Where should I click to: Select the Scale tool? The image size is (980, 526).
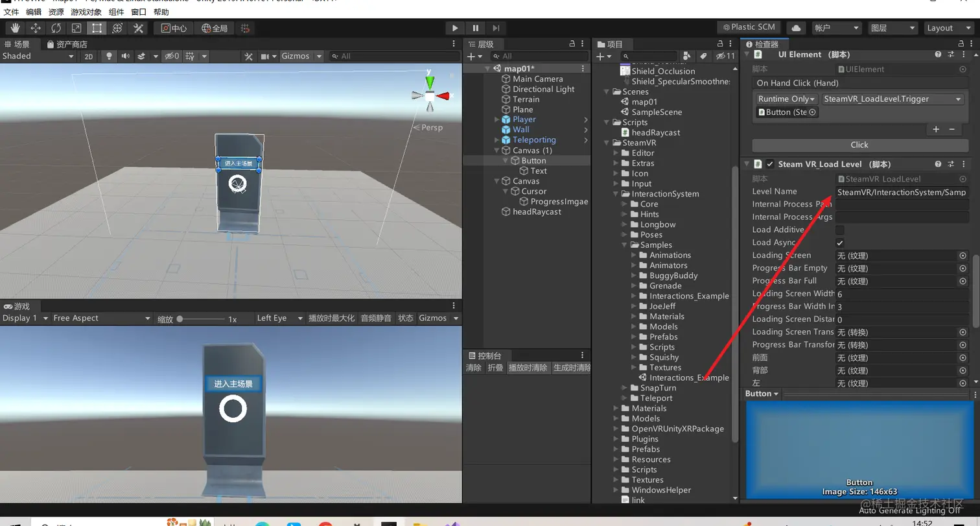pos(76,28)
